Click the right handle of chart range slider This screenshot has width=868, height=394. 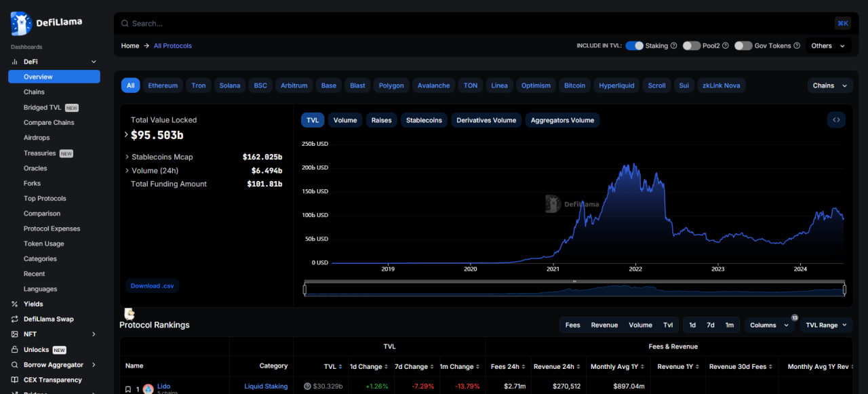click(x=844, y=290)
